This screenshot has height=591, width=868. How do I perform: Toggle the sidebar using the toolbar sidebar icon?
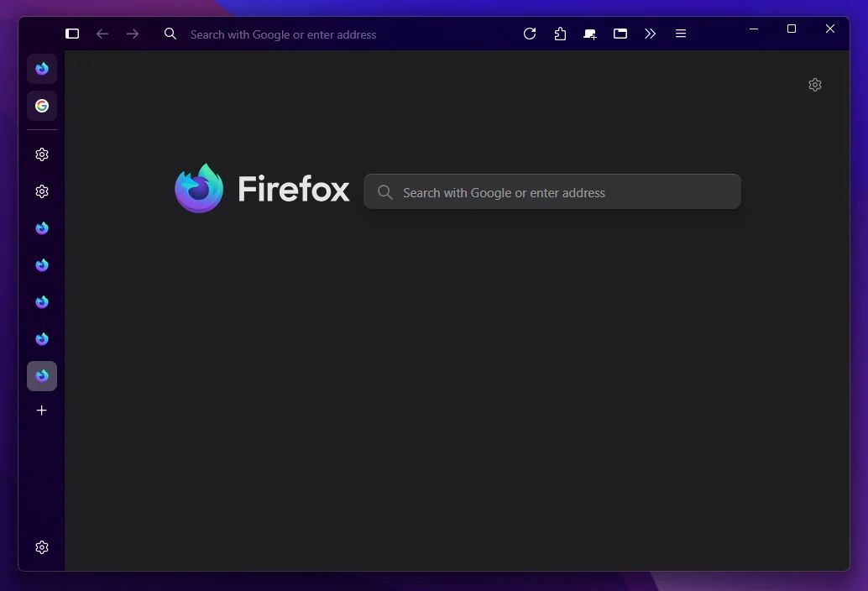tap(72, 34)
